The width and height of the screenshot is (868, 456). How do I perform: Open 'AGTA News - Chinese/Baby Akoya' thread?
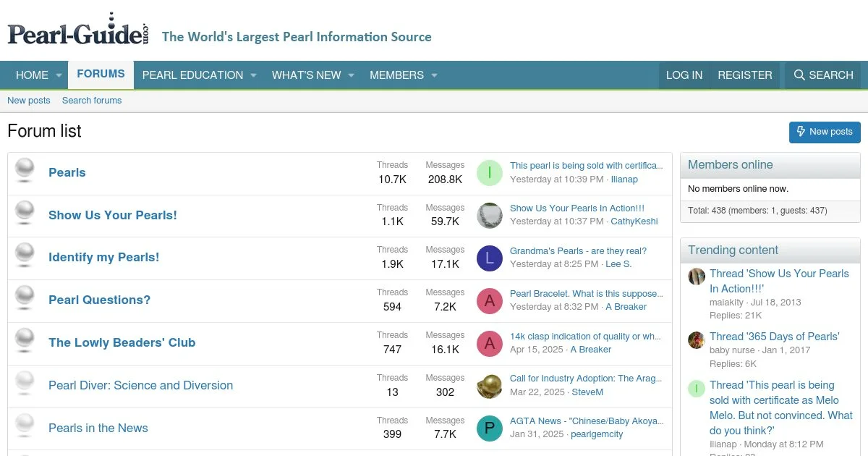[x=587, y=421]
